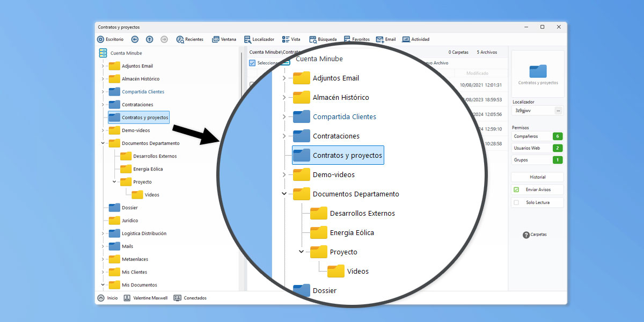Click the Modificado column header

(x=477, y=73)
